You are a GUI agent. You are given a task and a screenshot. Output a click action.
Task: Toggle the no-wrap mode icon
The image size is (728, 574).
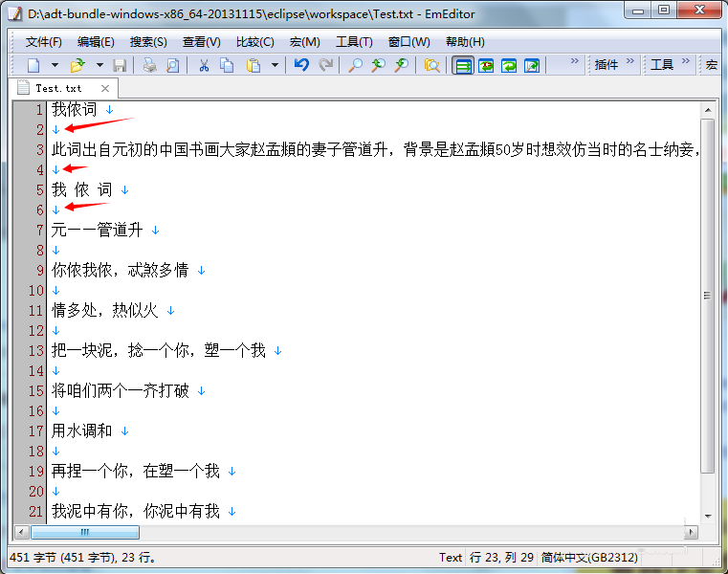(463, 65)
